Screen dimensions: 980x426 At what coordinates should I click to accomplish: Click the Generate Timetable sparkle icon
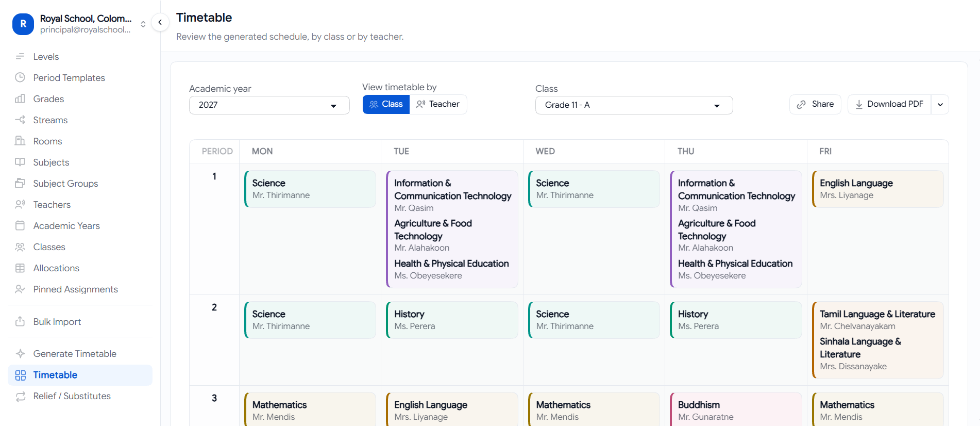pos(20,353)
